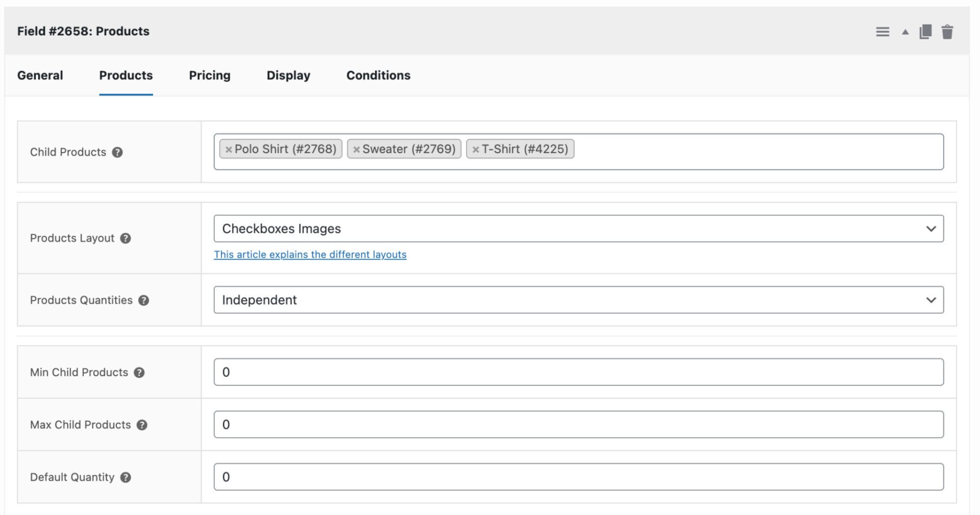Delete Field #2658 using the trash icon
The width and height of the screenshot is (980, 515).
tap(948, 31)
